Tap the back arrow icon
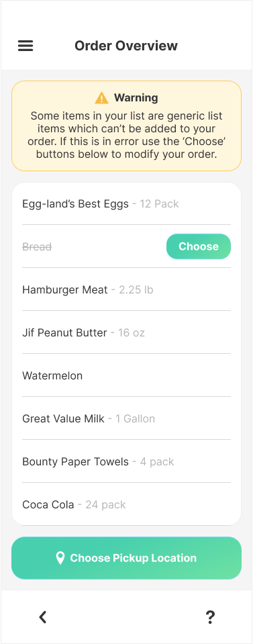 point(43,617)
